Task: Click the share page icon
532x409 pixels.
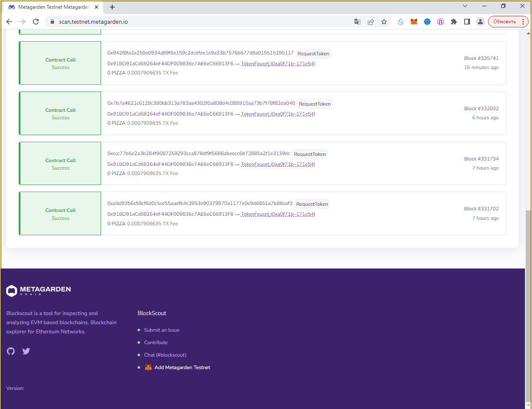Action: (x=371, y=22)
